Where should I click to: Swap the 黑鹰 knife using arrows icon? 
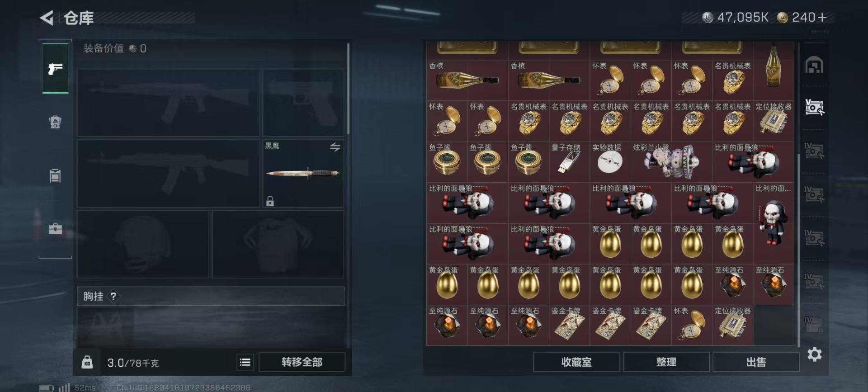pyautogui.click(x=335, y=147)
